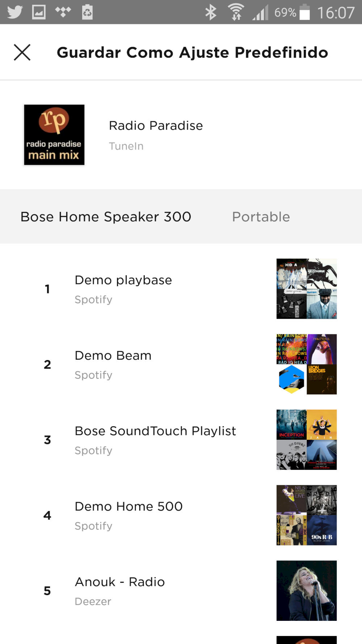Tap the Demo playbase album collage

[306, 289]
